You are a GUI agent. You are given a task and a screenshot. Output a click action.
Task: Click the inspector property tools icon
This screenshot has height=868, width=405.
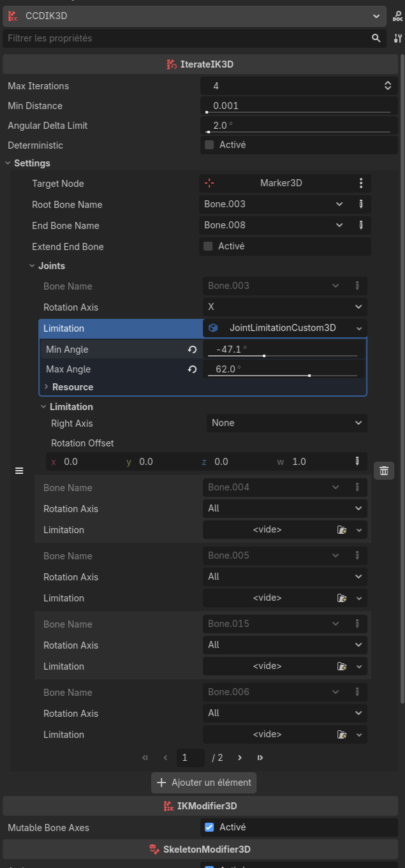point(397,38)
